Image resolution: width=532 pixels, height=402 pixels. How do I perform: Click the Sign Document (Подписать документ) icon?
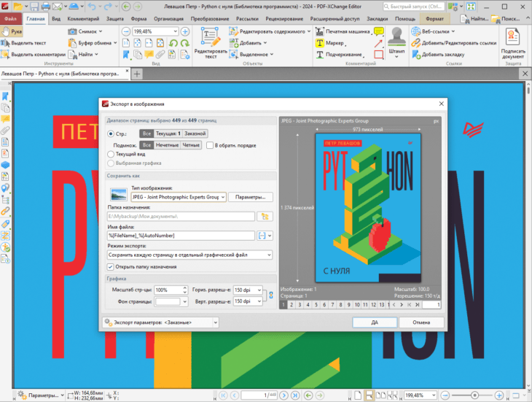[512, 43]
